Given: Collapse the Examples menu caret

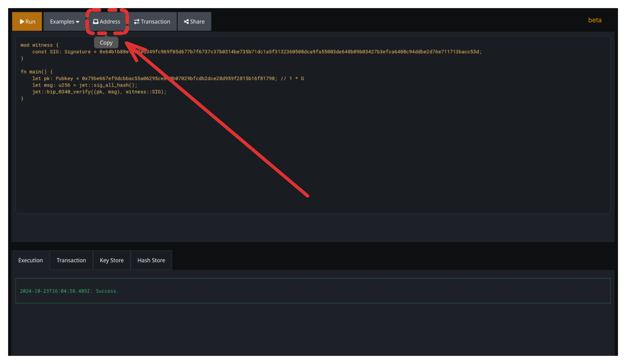Looking at the screenshot, I should click(x=77, y=22).
